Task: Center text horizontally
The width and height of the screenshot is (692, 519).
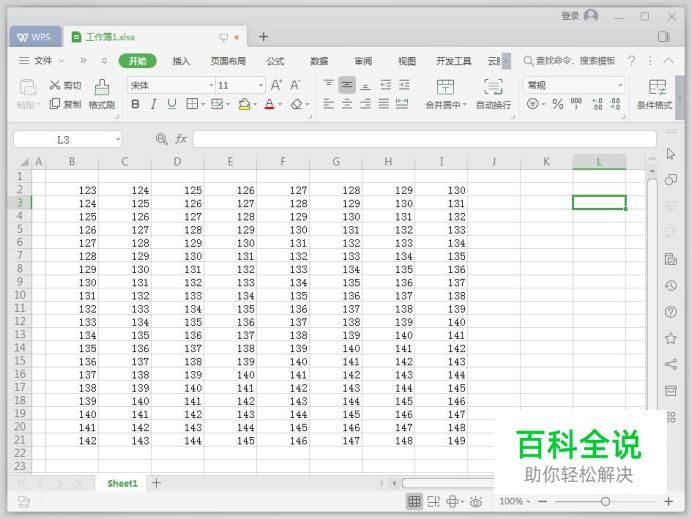Action: (347, 104)
